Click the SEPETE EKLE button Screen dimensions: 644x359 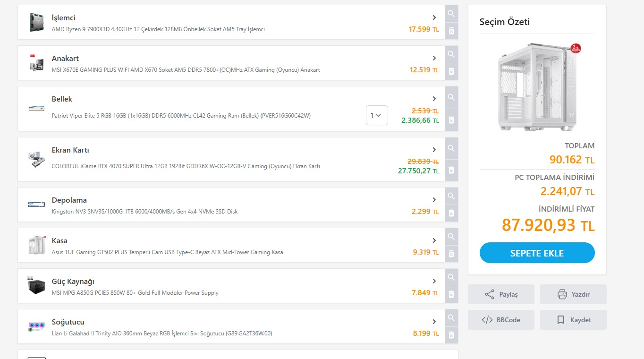click(x=537, y=253)
